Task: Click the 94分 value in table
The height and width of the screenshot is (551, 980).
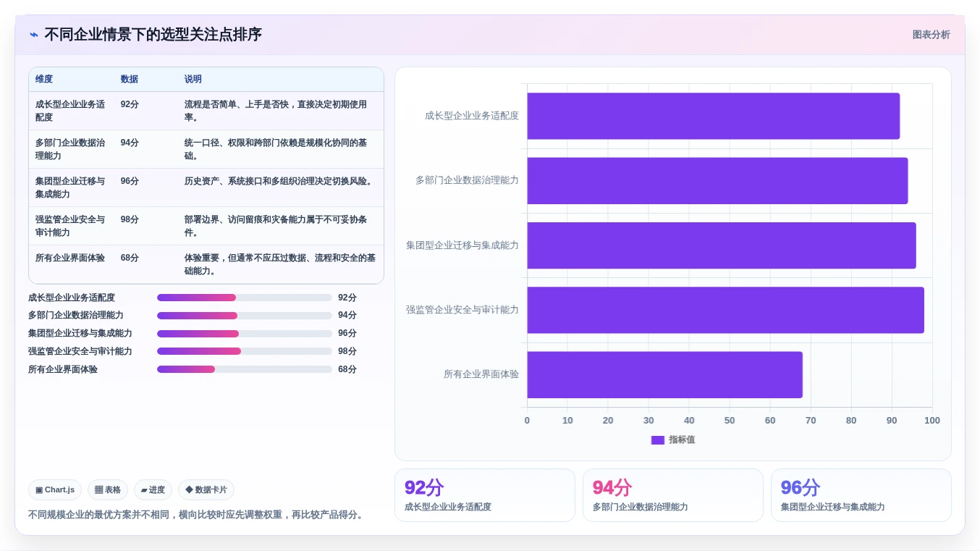Action: [x=130, y=143]
